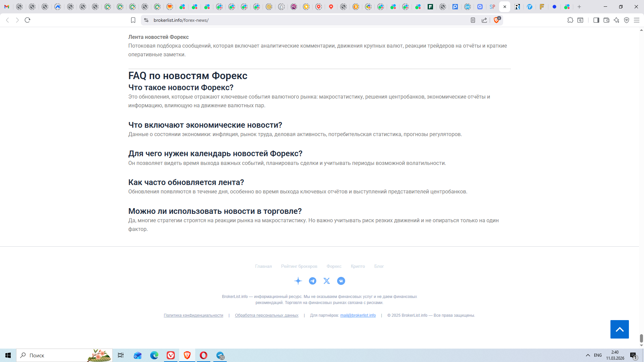Open the browser hamburger main menu
The height and width of the screenshot is (362, 644).
tap(636, 20)
